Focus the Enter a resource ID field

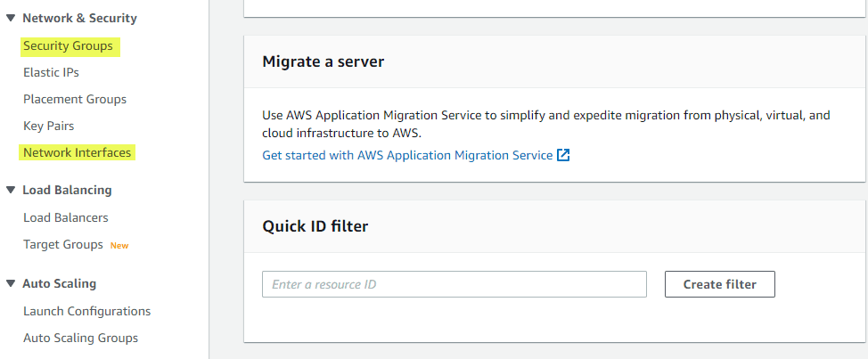(454, 284)
